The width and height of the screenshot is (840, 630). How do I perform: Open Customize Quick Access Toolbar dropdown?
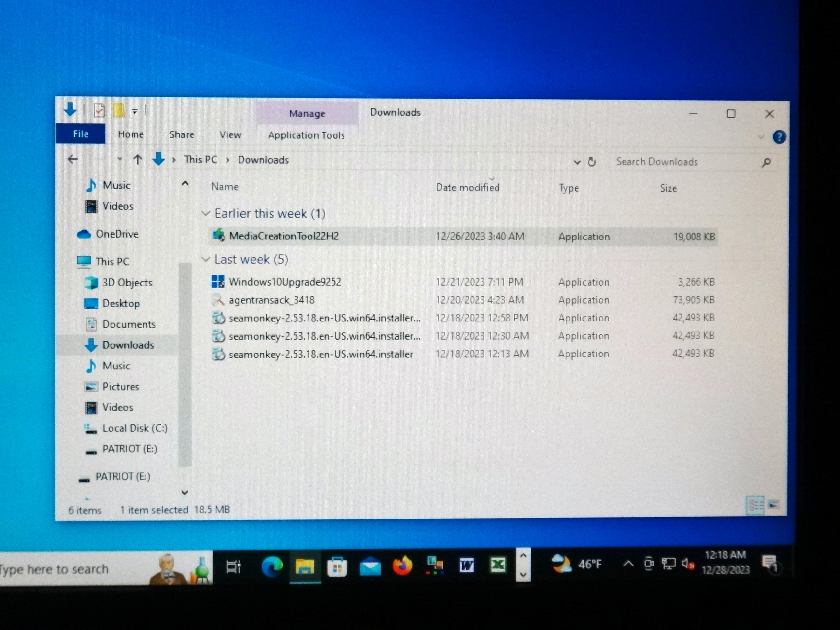coord(135,111)
